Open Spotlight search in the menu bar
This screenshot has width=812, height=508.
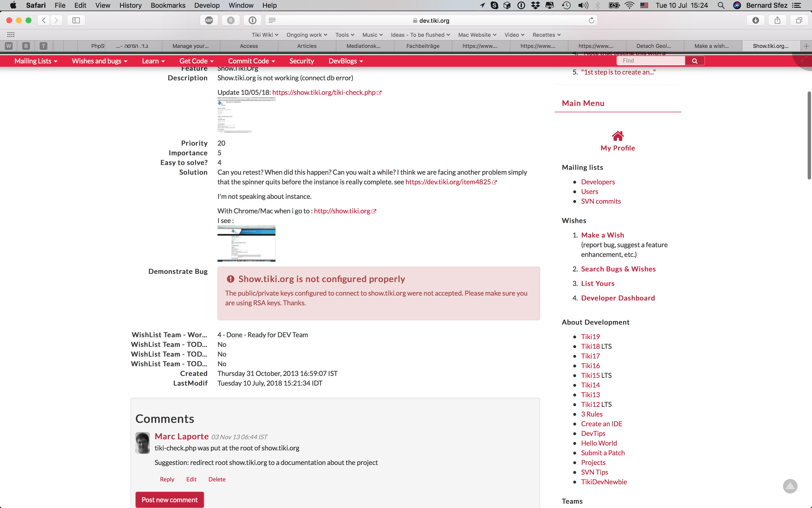click(721, 5)
